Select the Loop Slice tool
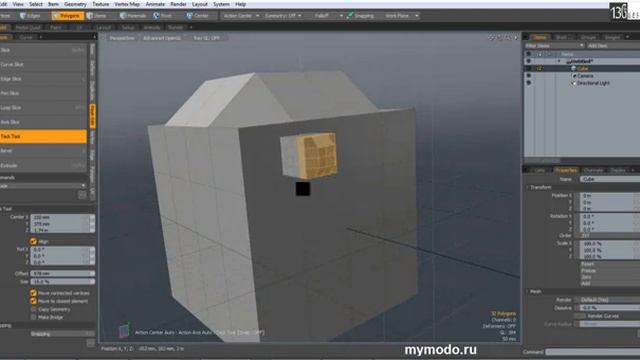This screenshot has width=640, height=360. 43,108
